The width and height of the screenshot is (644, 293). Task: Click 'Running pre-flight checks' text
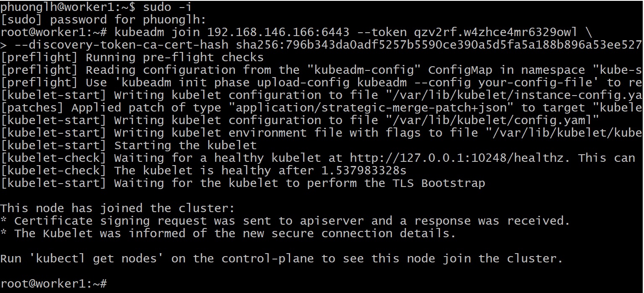(175, 57)
